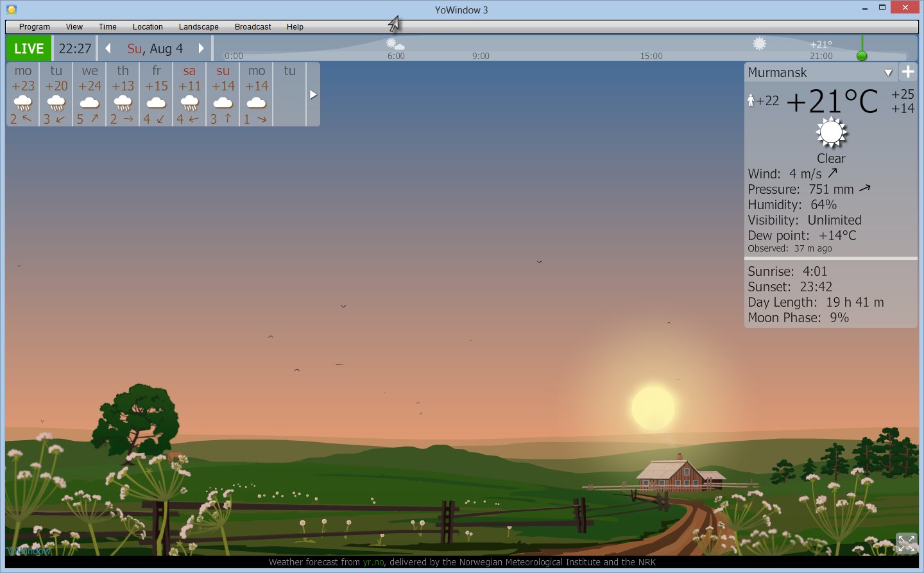Viewport: 924px width, 573px height.
Task: Click the cloud icon for Wednesday forecast
Action: (x=90, y=103)
